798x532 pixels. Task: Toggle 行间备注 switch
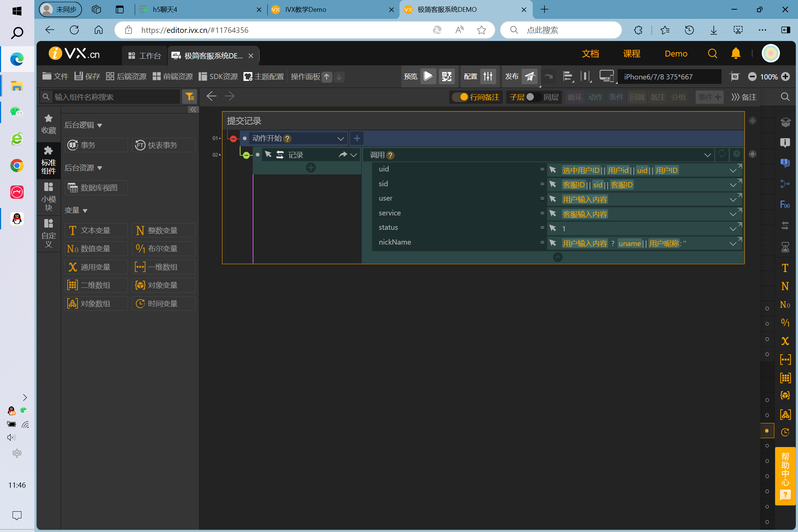click(x=460, y=97)
